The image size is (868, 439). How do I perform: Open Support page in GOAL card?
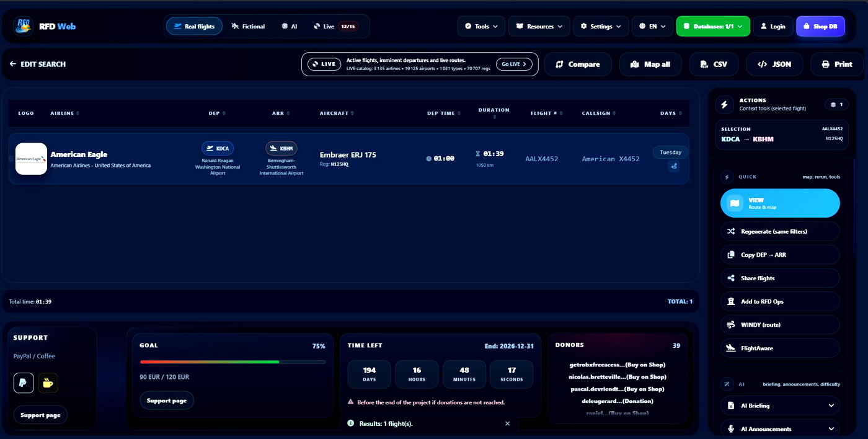click(167, 401)
